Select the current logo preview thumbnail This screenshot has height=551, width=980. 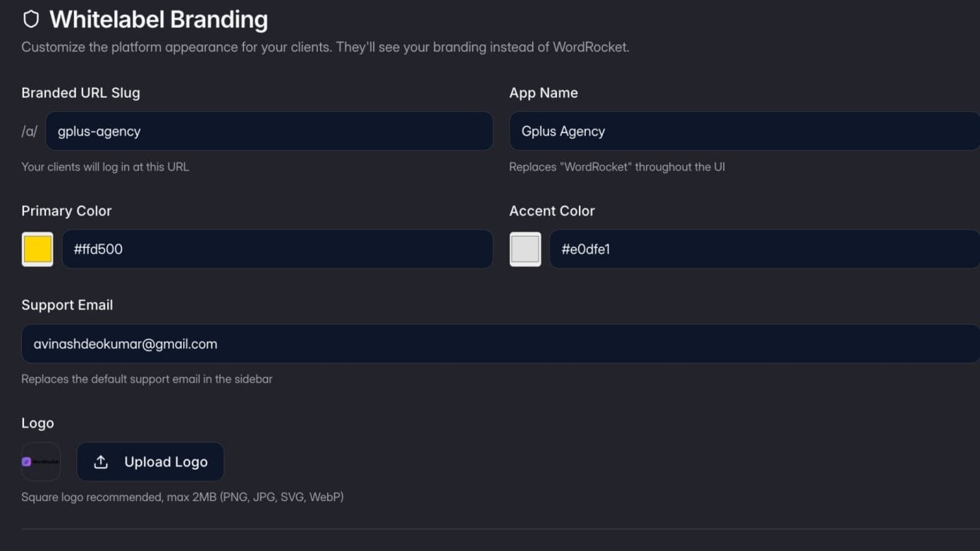pos(41,462)
